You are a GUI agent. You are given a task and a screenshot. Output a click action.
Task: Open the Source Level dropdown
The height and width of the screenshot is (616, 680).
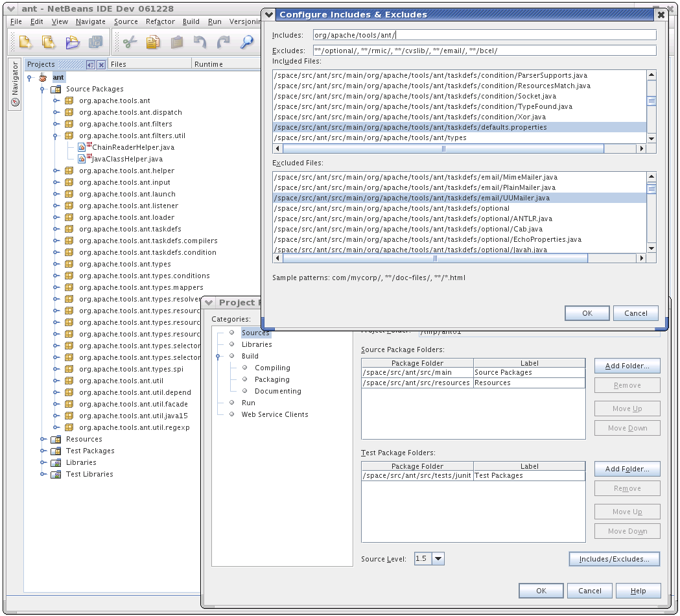coord(438,559)
